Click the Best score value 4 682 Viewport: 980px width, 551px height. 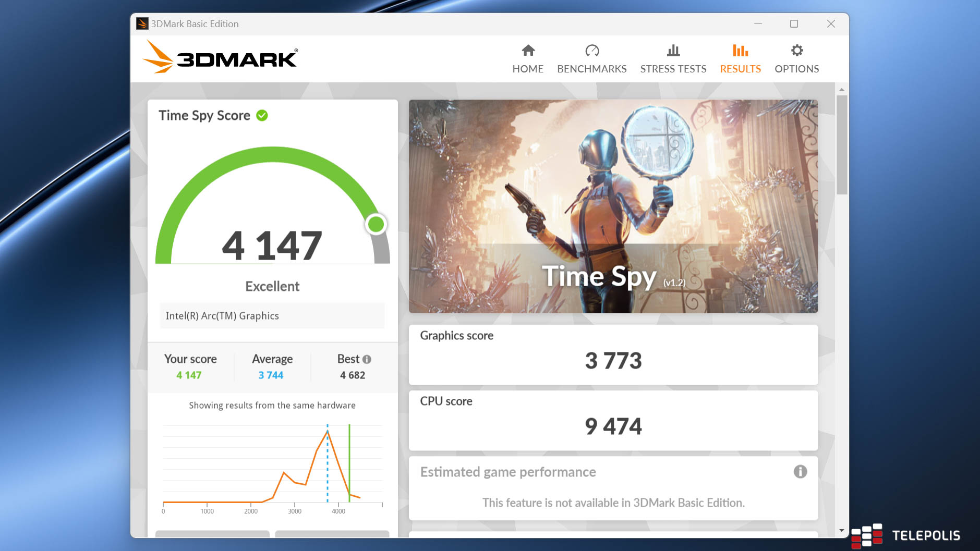pos(353,375)
